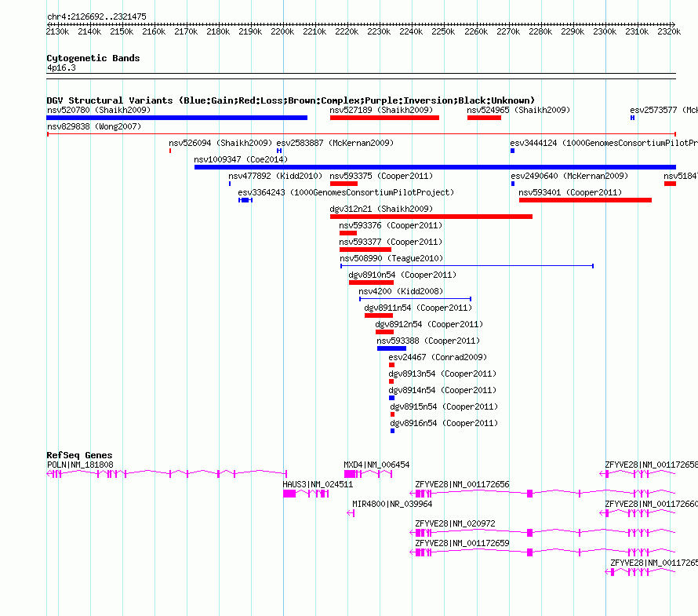Click the nsv593375 (Cooper2011) red bar
This screenshot has height=616, width=698.
[344, 184]
